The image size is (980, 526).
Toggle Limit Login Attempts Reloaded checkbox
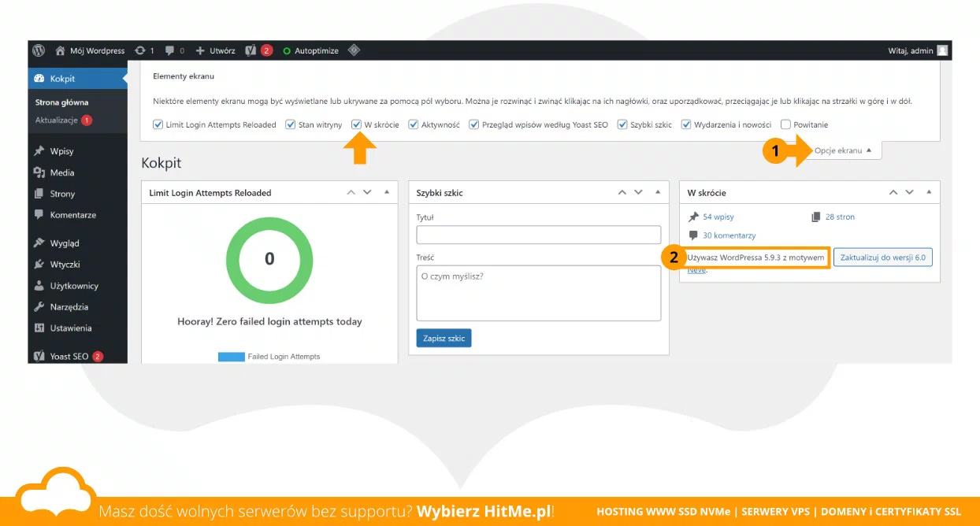158,124
